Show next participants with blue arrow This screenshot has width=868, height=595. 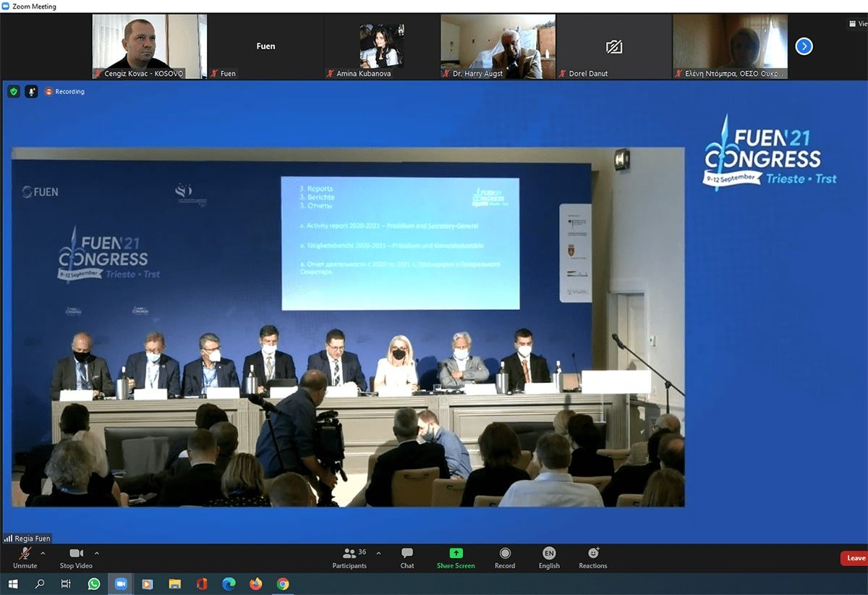(804, 46)
